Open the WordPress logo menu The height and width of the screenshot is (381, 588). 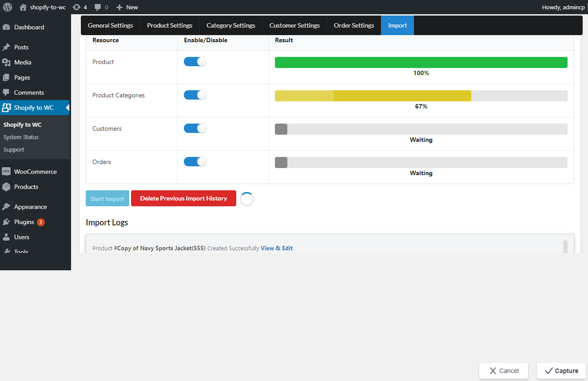pos(8,7)
